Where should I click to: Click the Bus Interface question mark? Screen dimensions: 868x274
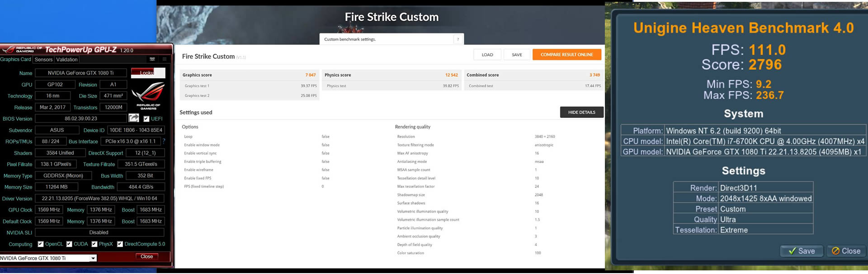tap(164, 141)
